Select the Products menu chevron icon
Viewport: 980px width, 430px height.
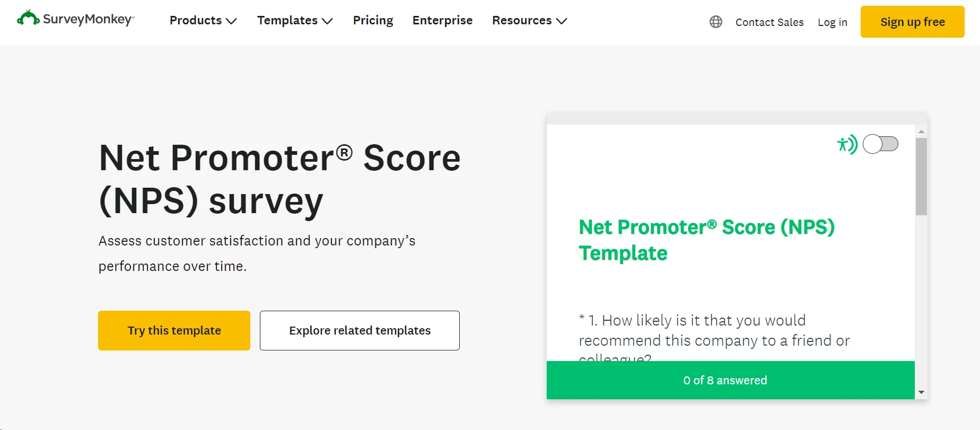pos(232,21)
